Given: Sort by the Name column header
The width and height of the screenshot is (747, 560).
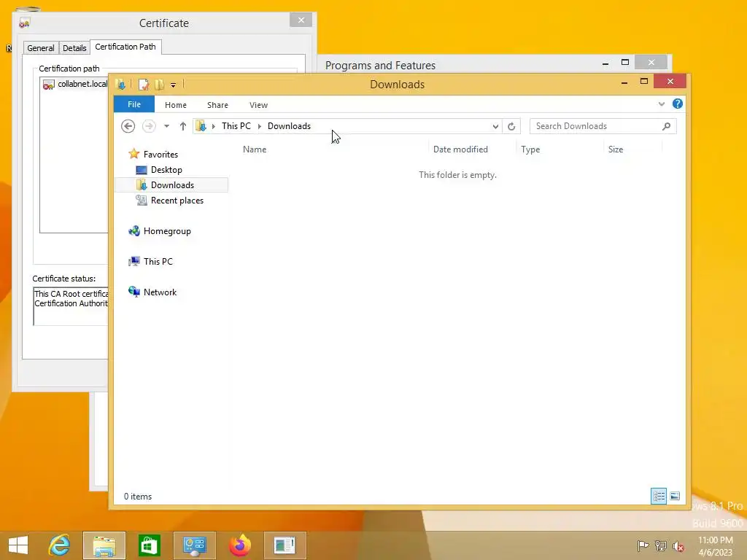Looking at the screenshot, I should click(255, 149).
